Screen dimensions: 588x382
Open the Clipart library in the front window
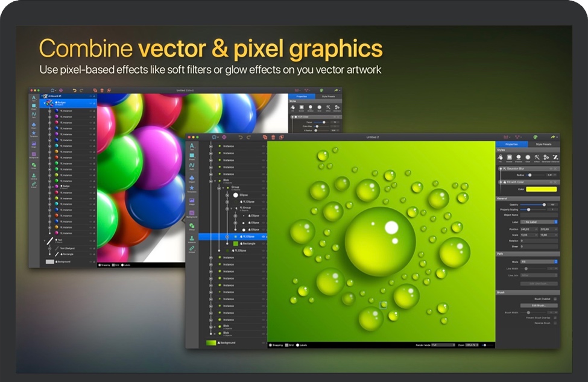[192, 179]
